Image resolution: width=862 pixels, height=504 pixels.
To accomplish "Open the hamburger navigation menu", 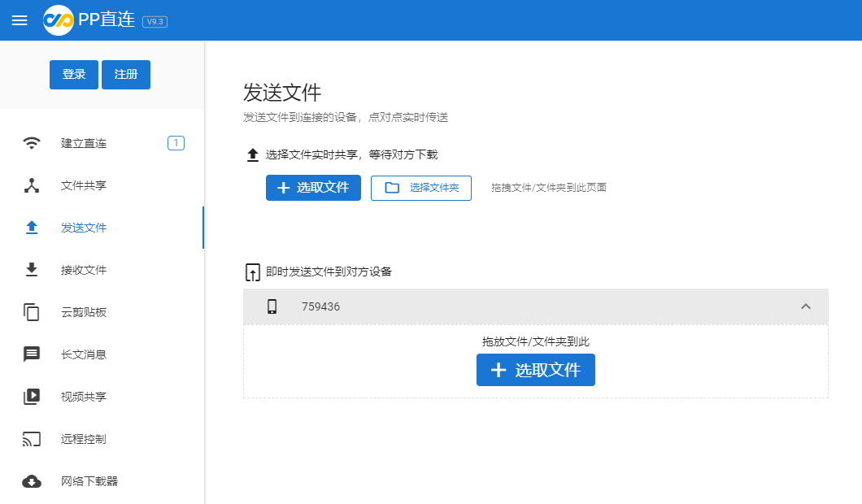I will [20, 20].
